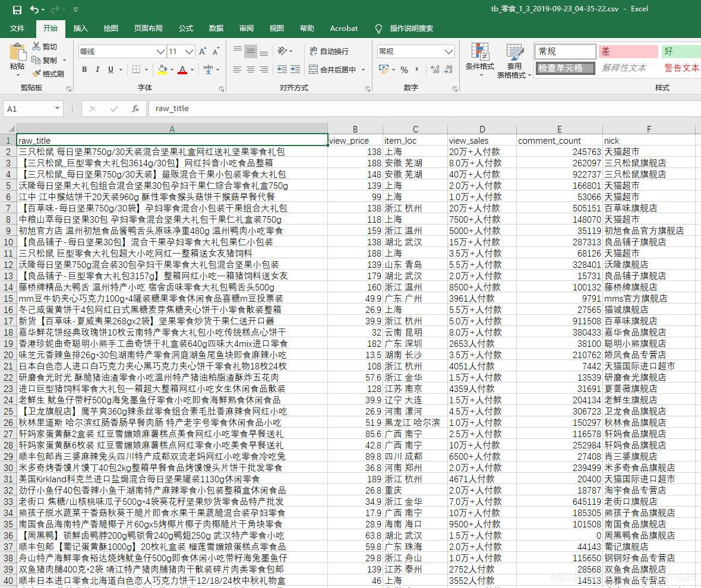Click 合并后居中 merge and center

333,69
